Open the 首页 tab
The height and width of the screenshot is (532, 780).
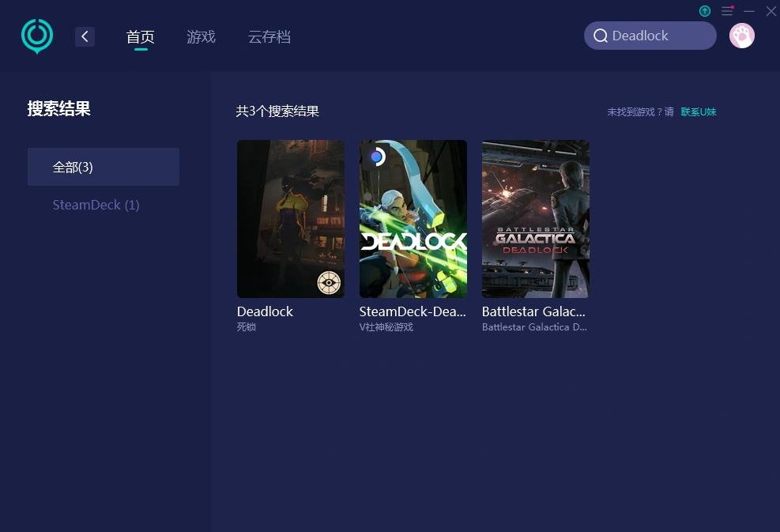[x=141, y=37]
